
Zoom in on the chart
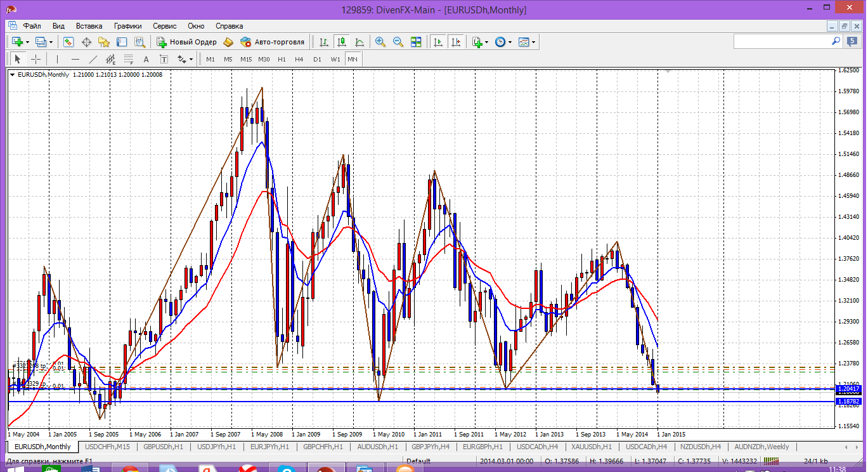coord(380,42)
